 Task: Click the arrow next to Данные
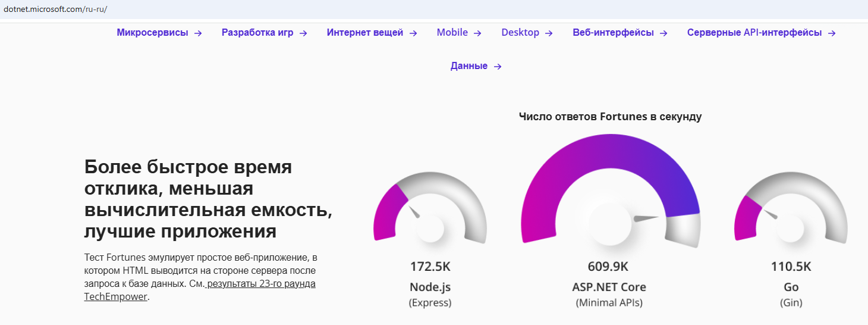point(498,67)
